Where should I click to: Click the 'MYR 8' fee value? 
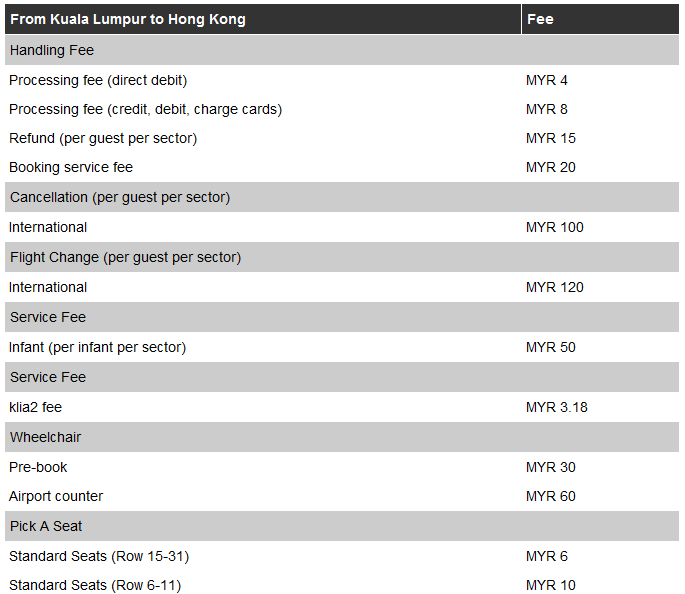546,109
